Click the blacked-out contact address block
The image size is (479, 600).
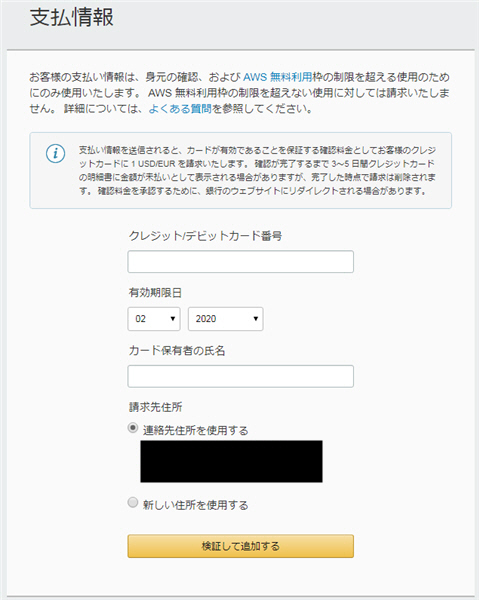pos(231,461)
